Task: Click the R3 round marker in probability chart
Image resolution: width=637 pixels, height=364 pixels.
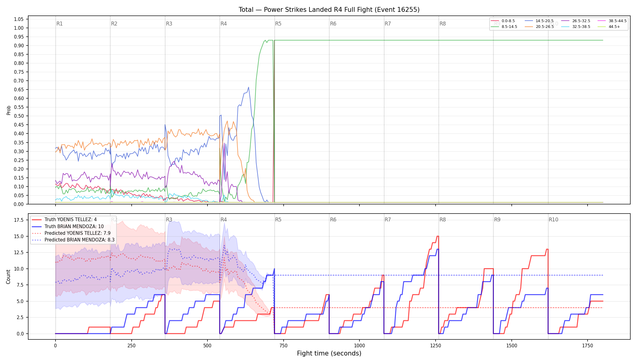Action: click(169, 24)
